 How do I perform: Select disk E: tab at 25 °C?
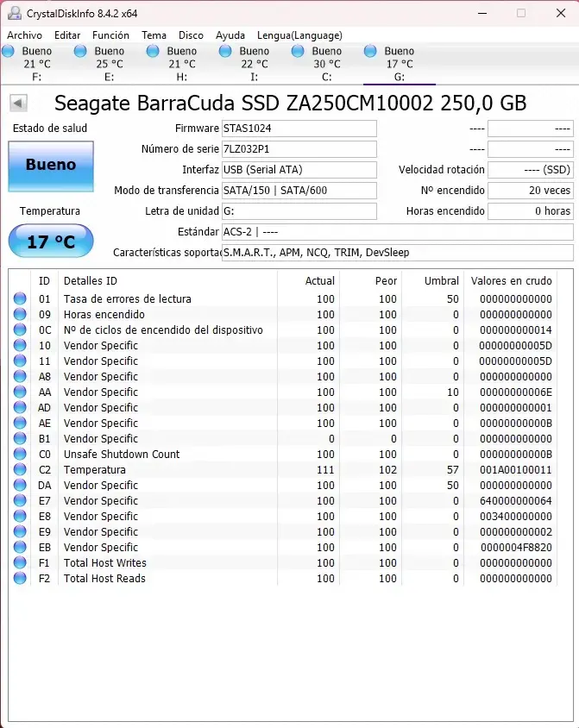109,64
